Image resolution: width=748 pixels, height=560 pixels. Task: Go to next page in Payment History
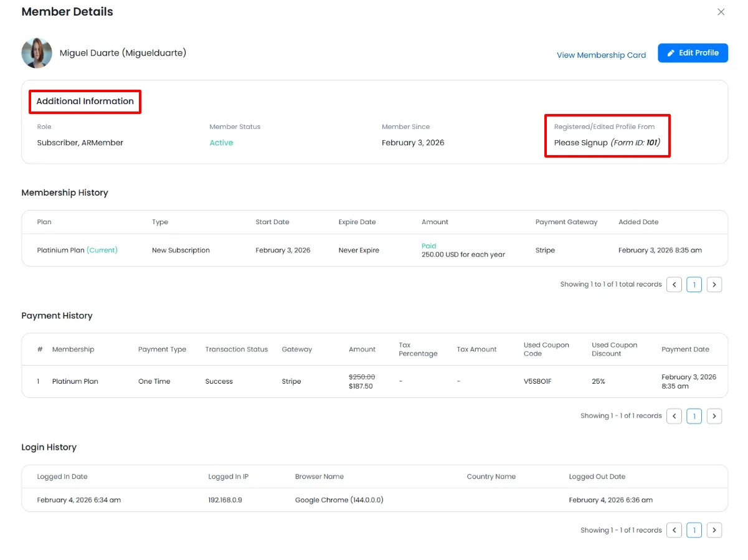coord(714,416)
